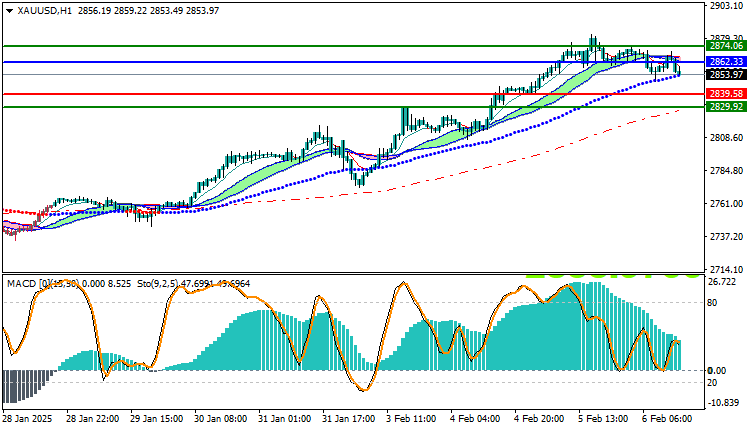
Task: Select the 28 Jan 2025 time label
Action: pyautogui.click(x=28, y=419)
